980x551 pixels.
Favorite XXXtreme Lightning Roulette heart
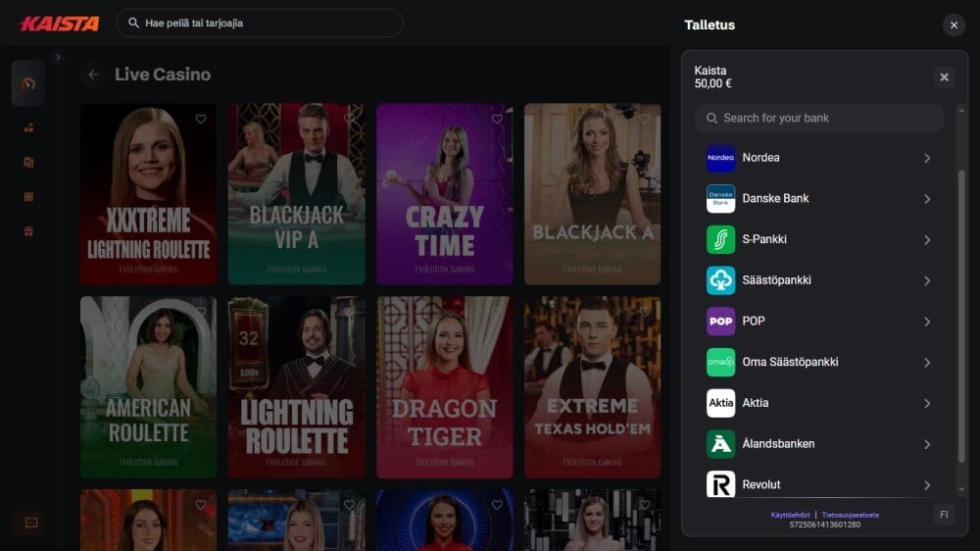tap(201, 119)
